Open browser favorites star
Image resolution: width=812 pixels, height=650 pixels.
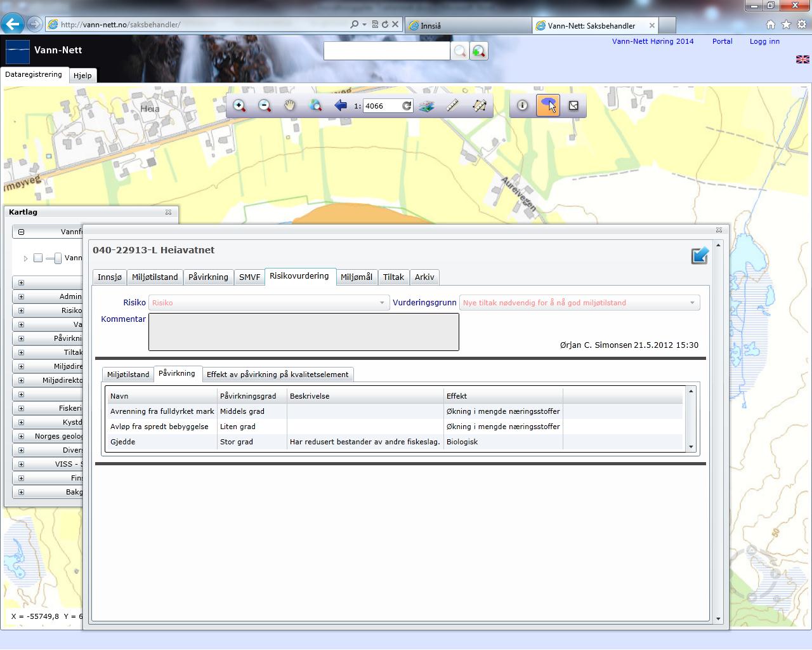(x=786, y=25)
